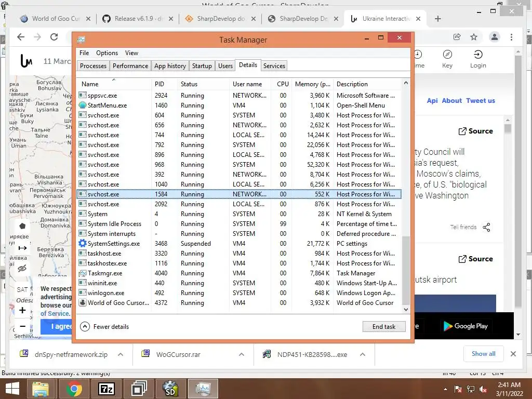Open the first Source link
Viewport: 532px width, 399px height.
(475, 131)
